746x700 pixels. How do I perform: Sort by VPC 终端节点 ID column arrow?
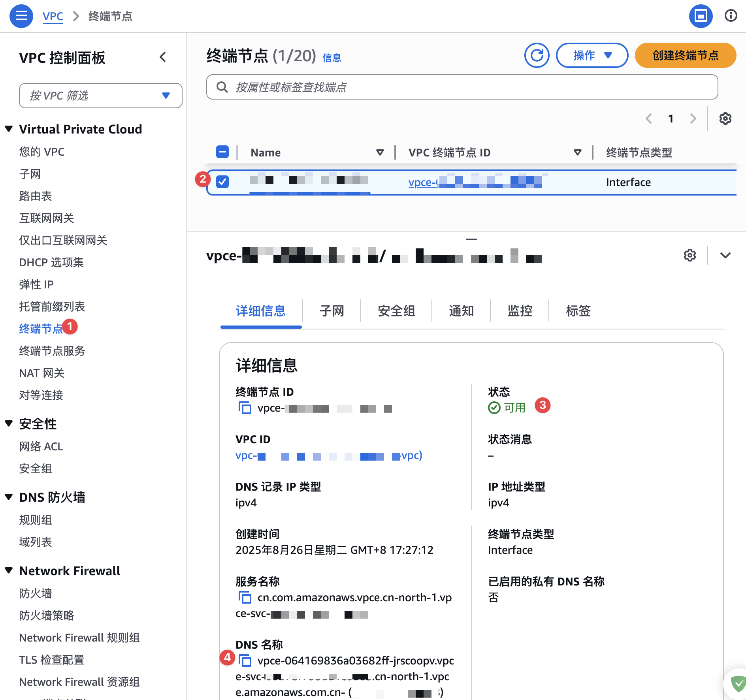point(578,152)
